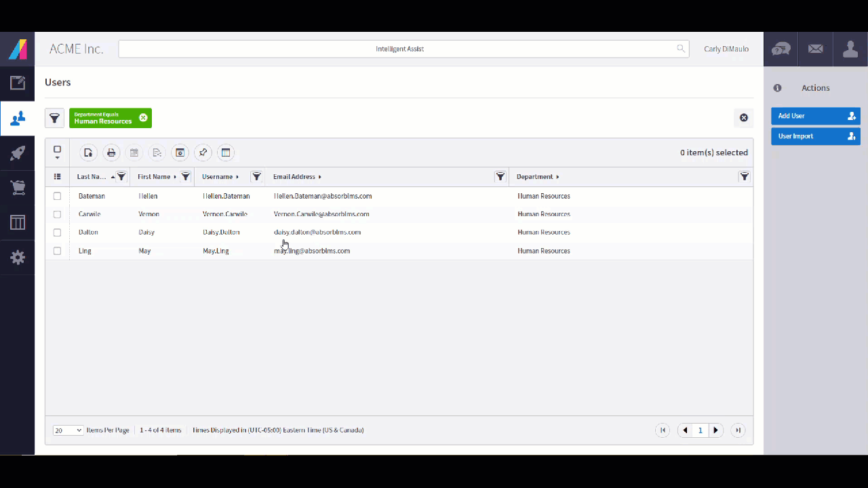This screenshot has height=488, width=868.
Task: Filter the Last Name column
Action: [121, 177]
